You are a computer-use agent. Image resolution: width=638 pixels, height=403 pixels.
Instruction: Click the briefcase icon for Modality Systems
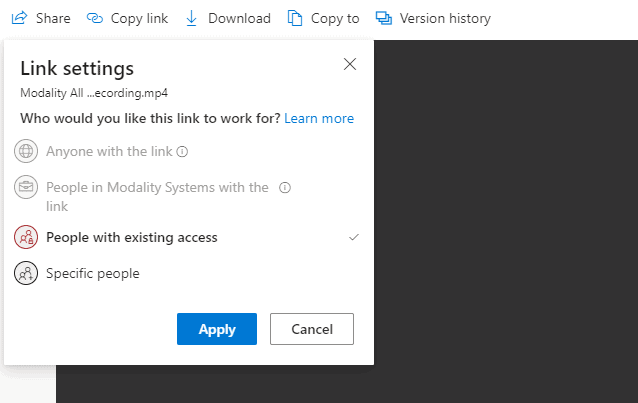pyautogui.click(x=26, y=187)
